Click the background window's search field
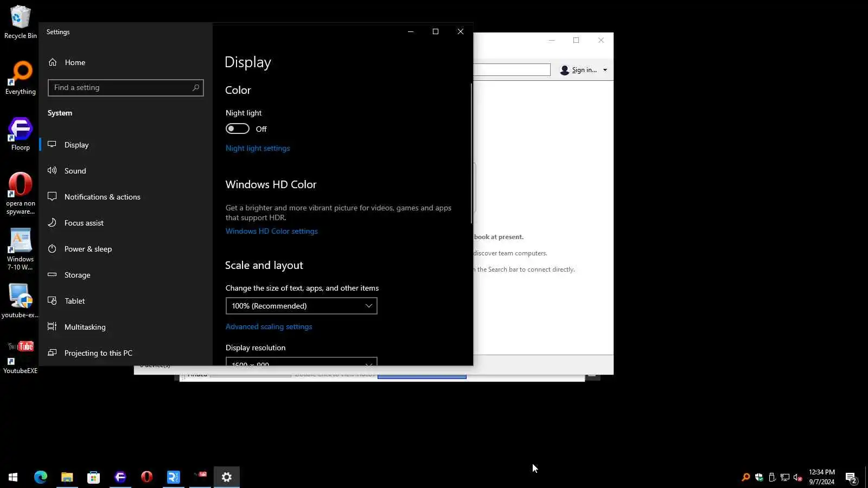 512,70
